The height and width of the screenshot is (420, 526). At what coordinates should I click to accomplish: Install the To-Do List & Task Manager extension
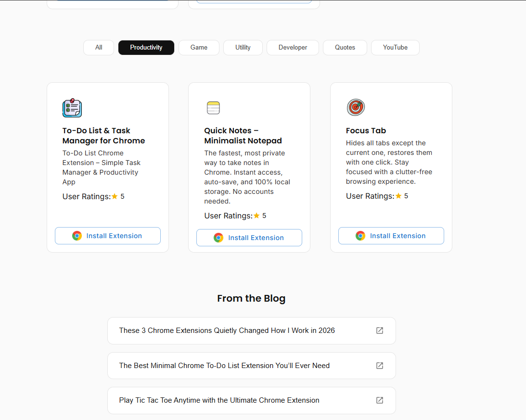tap(107, 236)
